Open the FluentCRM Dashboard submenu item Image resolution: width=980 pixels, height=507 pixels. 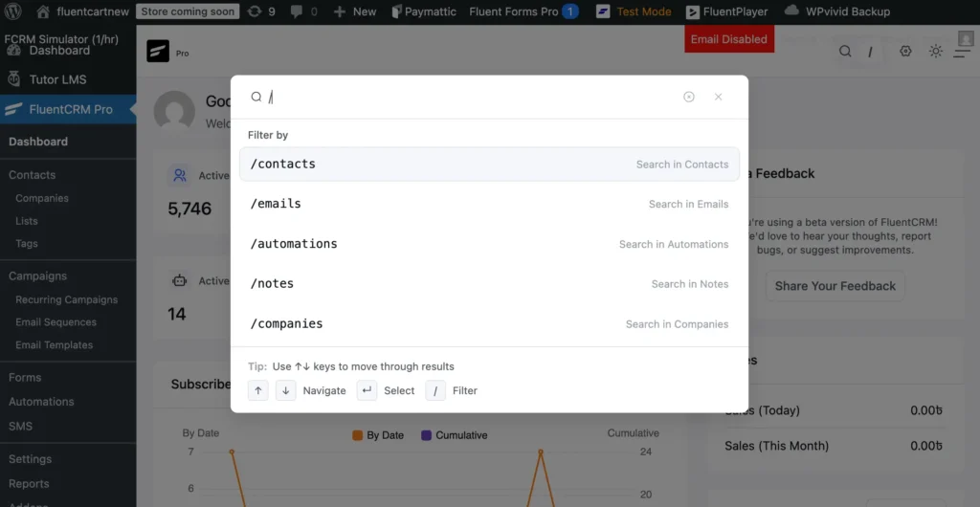coord(38,142)
